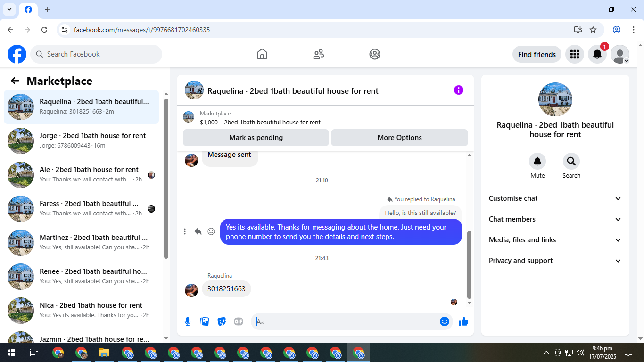The height and width of the screenshot is (362, 644).
Task: Open the Facebook logo home link
Action: [17, 54]
